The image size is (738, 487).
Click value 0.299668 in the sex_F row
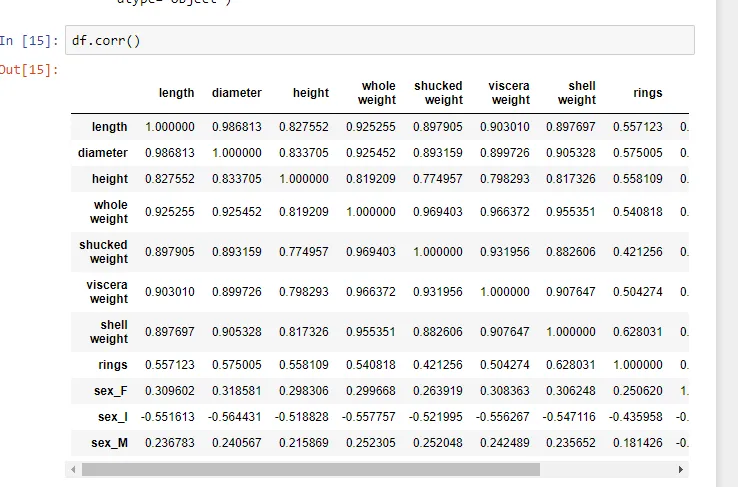[371, 391]
